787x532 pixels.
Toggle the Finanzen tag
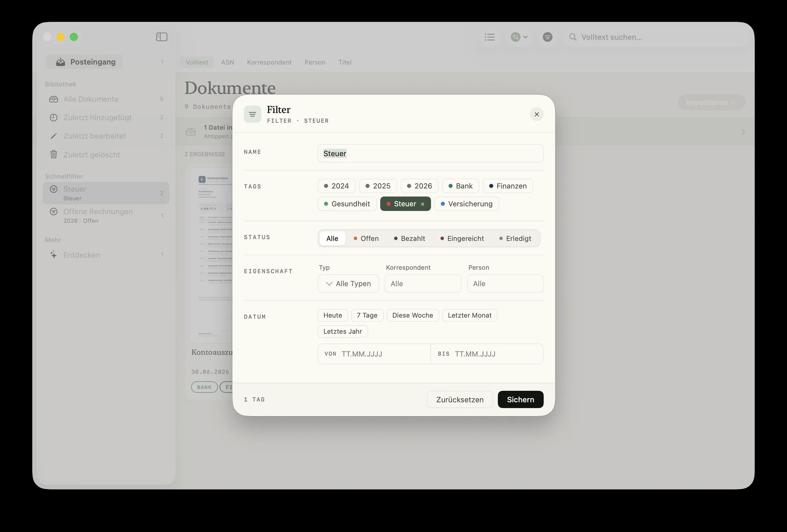tap(508, 186)
